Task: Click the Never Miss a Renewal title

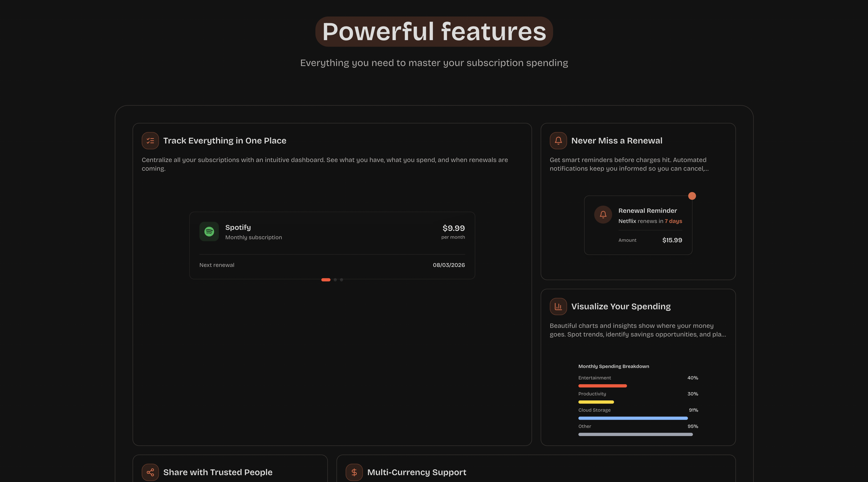Action: (616, 140)
